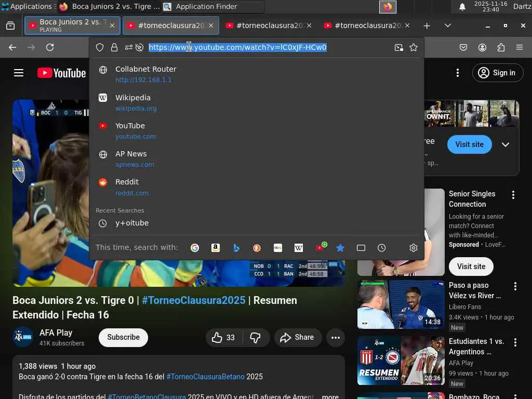This screenshot has width=532, height=399.
Task: Search with Bing this time
Action: [x=236, y=248]
